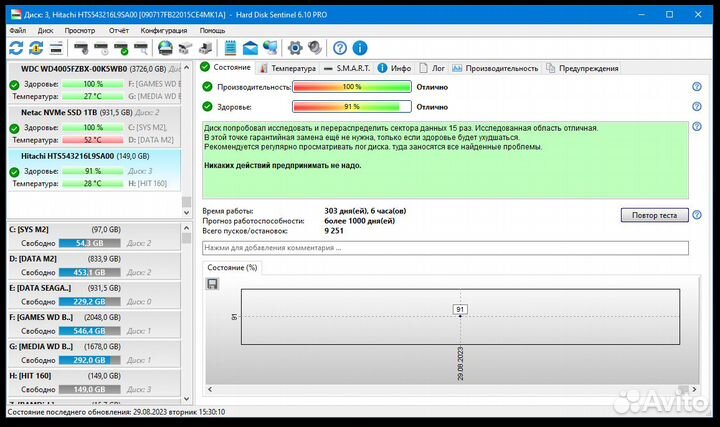This screenshot has height=427, width=720.
Task: Select the Hitachi HTS543216L9SA00 disk
Action: pos(95,170)
